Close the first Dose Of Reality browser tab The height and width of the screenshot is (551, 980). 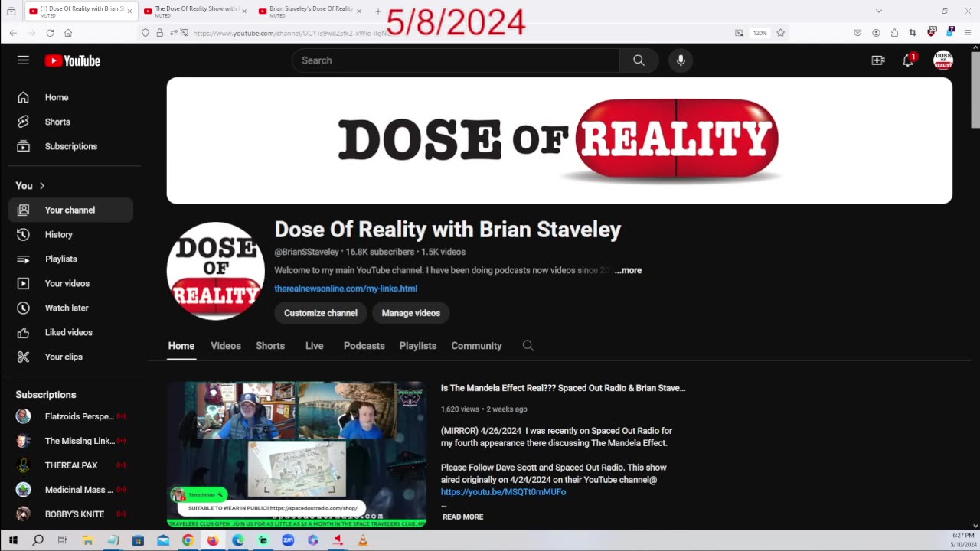pyautogui.click(x=129, y=11)
